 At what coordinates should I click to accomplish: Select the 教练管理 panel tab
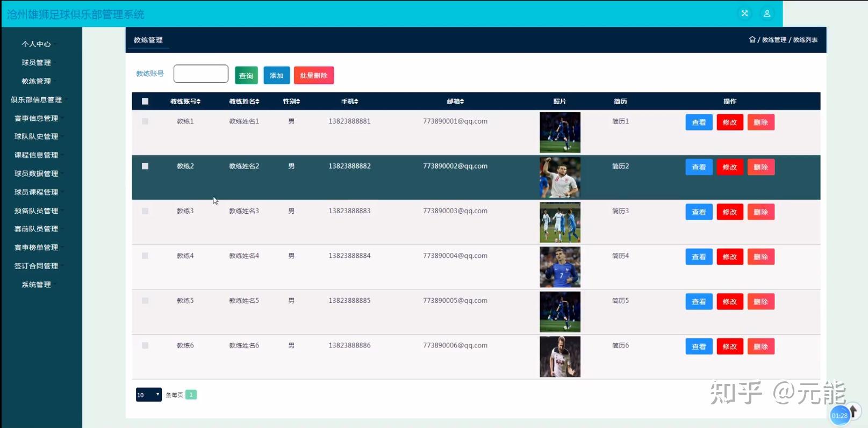(x=148, y=40)
